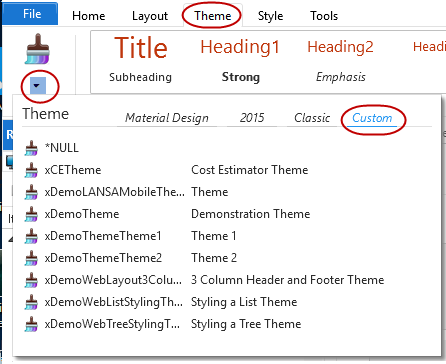Click the xDemoTheme brush icon
The height and width of the screenshot is (364, 446).
(31, 214)
